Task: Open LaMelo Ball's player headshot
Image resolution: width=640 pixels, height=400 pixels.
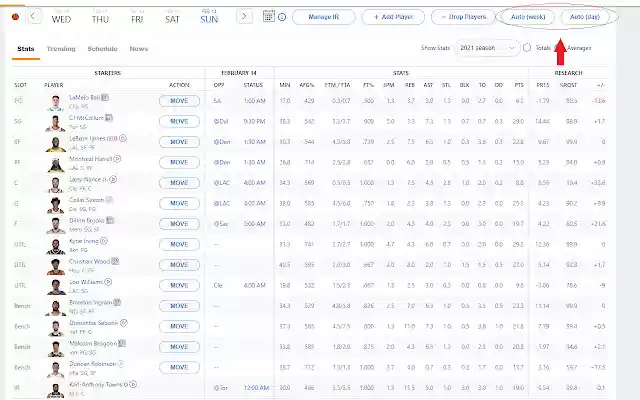Action: (x=56, y=102)
